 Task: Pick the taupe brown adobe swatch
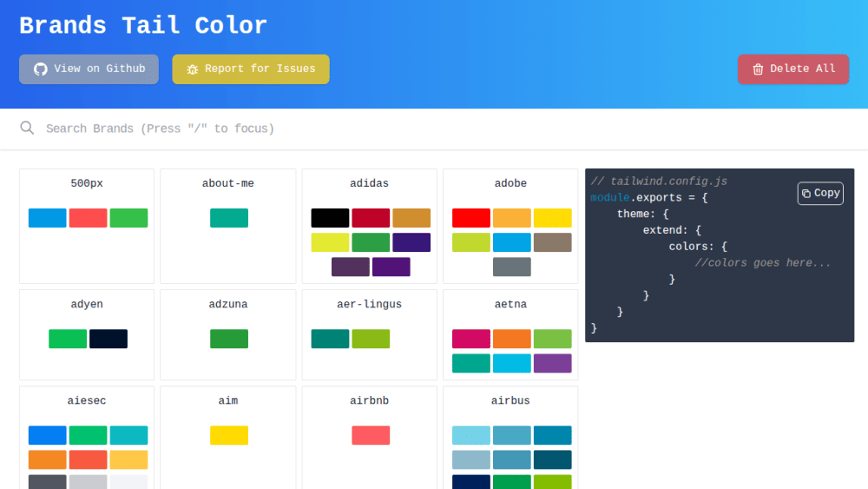click(552, 242)
